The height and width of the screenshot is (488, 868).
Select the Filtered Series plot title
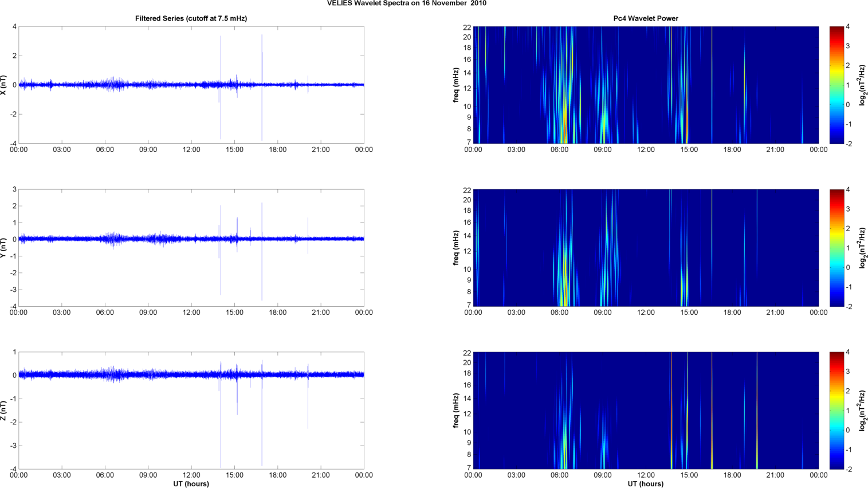point(191,18)
